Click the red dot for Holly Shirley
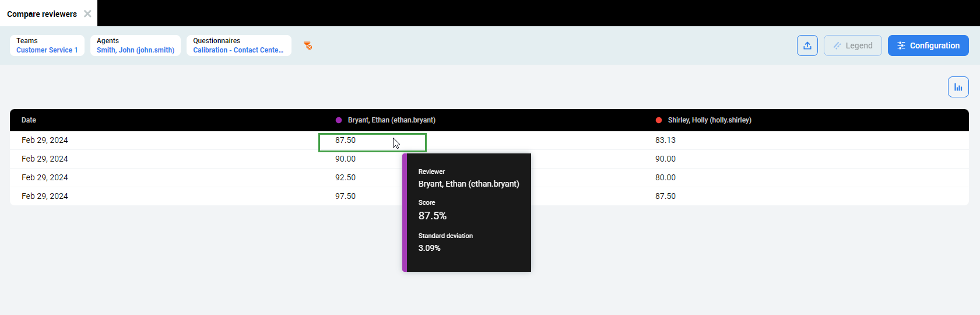 [x=659, y=120]
